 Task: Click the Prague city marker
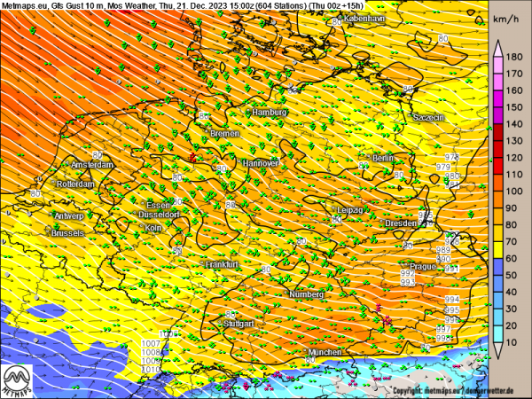(x=409, y=267)
